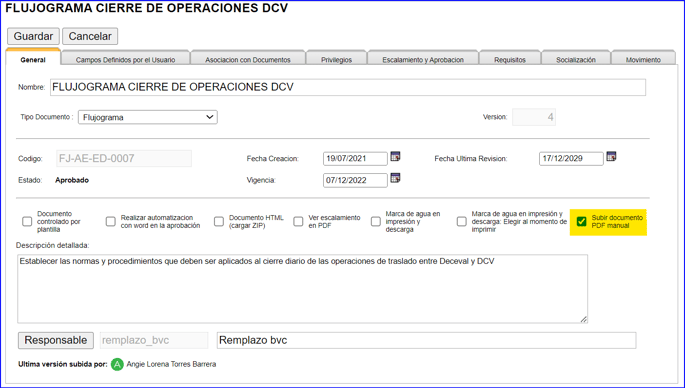Enable Documento HTML (cargar ZIP) checkbox
Viewport: 685px width, 388px height.
(219, 222)
